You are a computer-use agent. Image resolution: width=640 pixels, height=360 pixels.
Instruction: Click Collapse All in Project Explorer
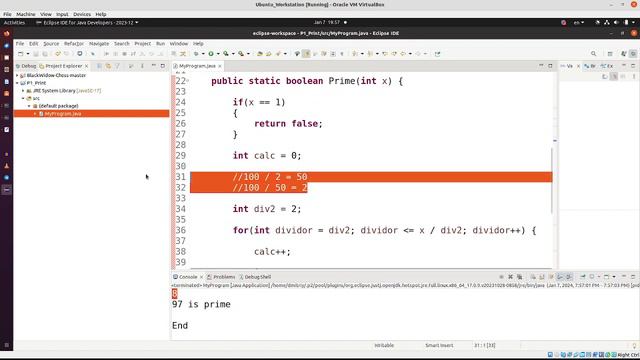pos(99,66)
